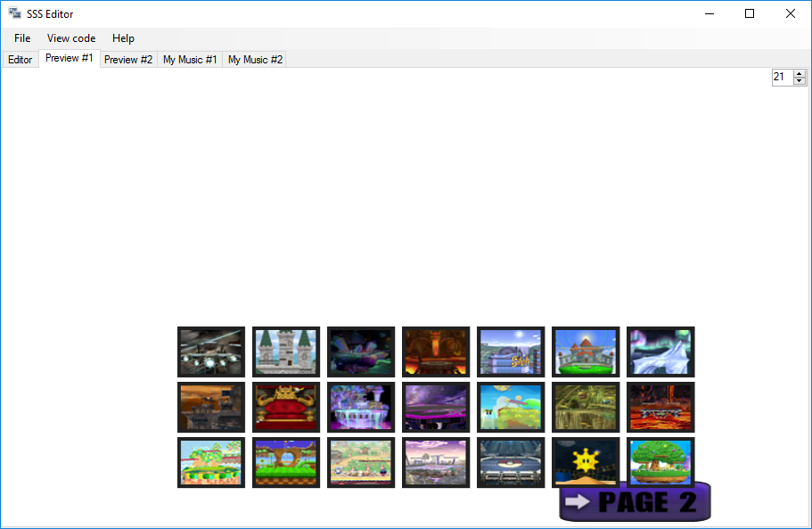
Task: Open the Help menu
Action: (123, 38)
